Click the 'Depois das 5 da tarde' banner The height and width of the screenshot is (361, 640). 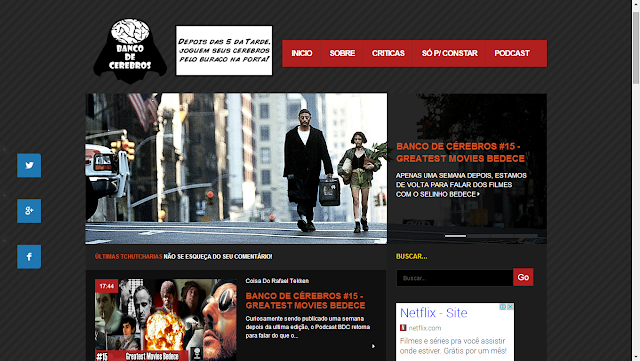pyautogui.click(x=224, y=51)
